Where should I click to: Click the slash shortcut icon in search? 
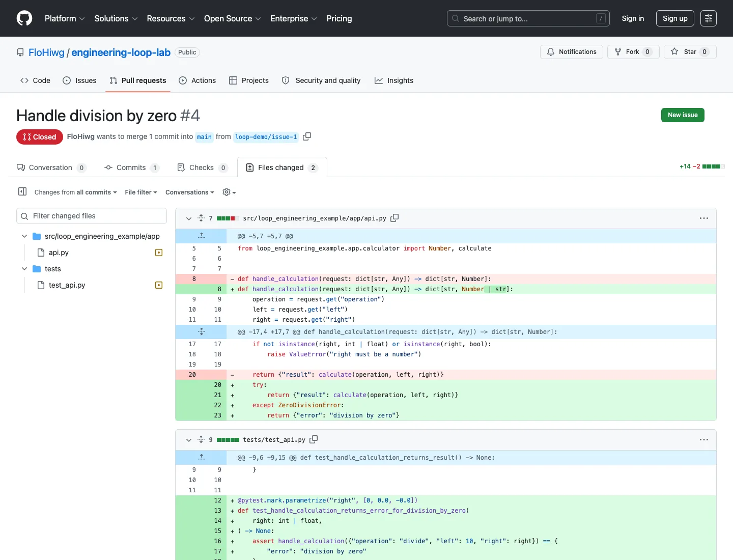[601, 18]
